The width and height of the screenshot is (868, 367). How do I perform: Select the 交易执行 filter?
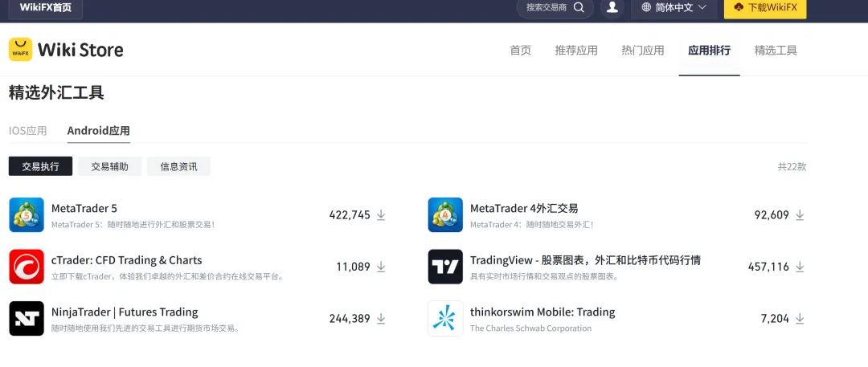[x=40, y=166]
